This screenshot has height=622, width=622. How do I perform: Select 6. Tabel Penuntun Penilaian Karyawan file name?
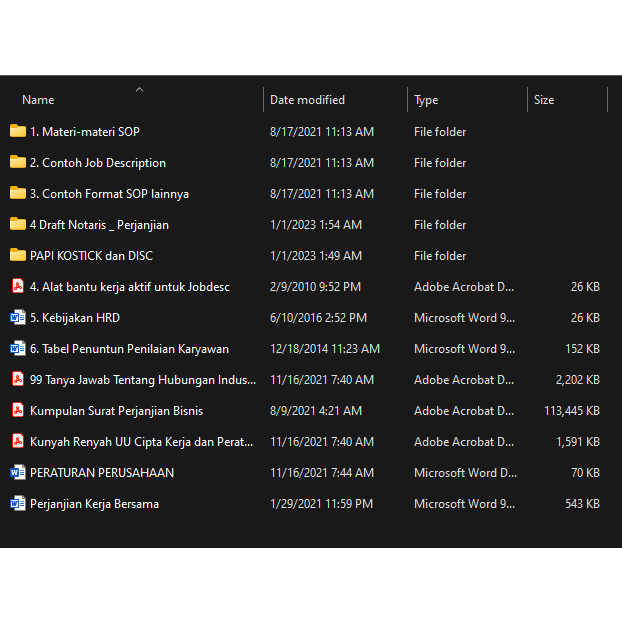point(129,348)
